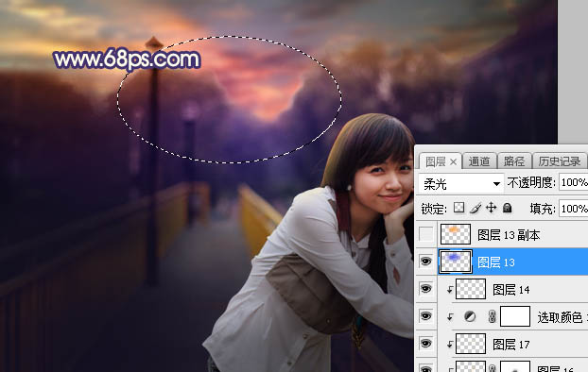Select layer named 图层 13 副本
Viewport: 588px width, 372px height.
[509, 235]
